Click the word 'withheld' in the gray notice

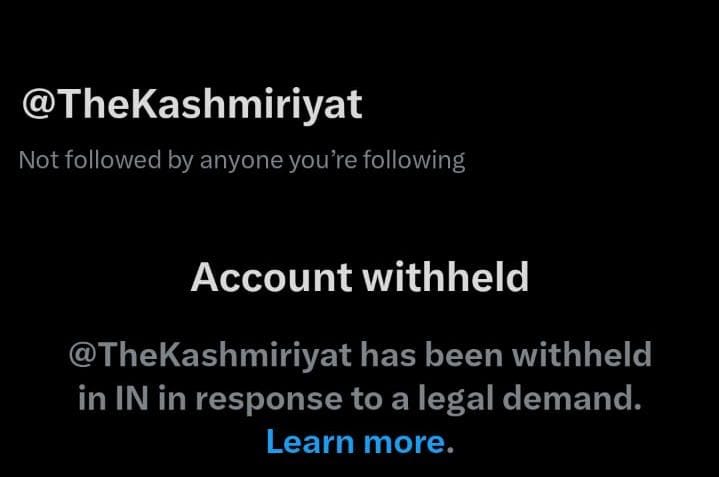[x=581, y=354]
